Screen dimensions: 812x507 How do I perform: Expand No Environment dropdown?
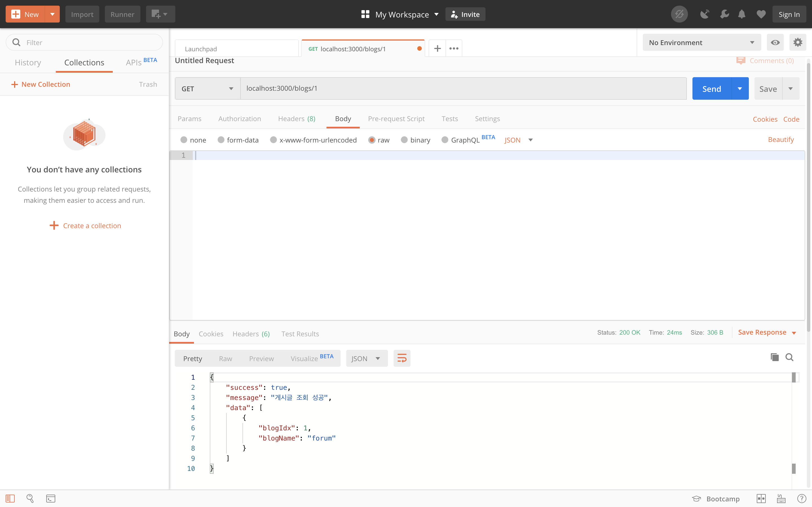(701, 43)
